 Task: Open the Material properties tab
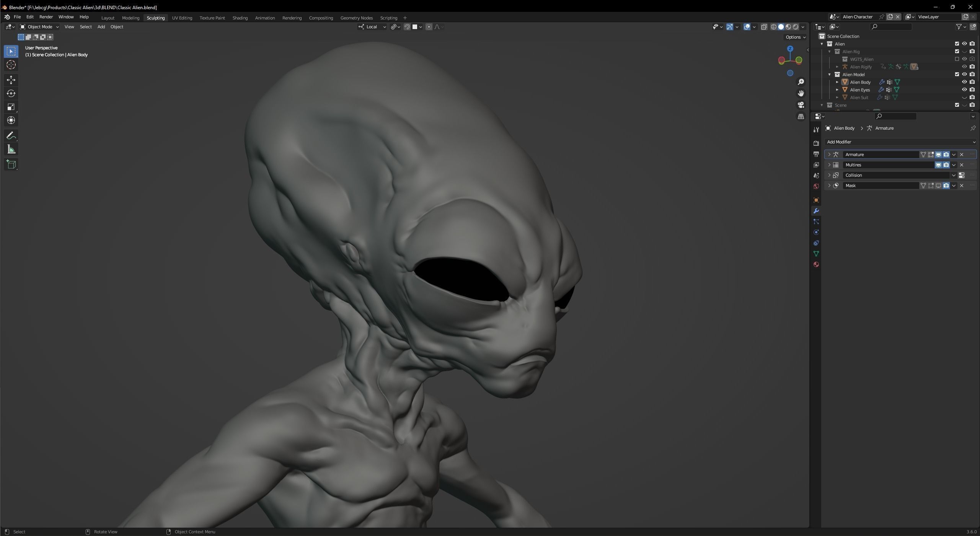[x=816, y=264]
